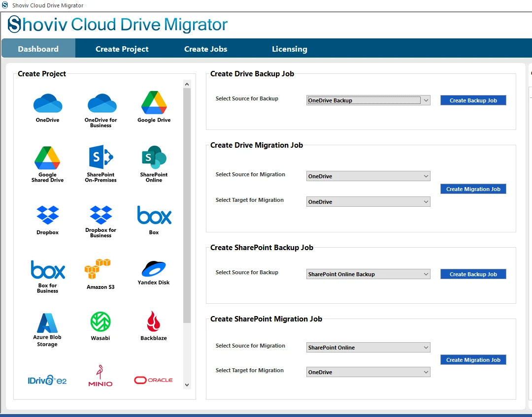The width and height of the screenshot is (532, 417).
Task: Select the Backblaze project icon
Action: point(153,321)
